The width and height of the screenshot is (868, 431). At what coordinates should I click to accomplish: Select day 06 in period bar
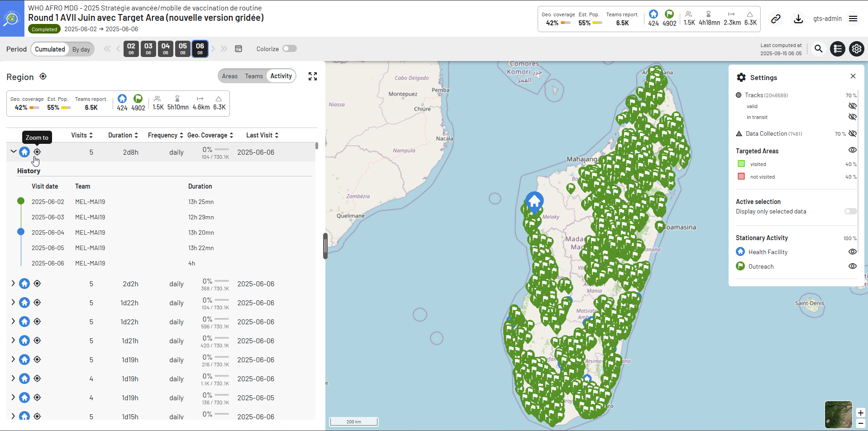200,49
